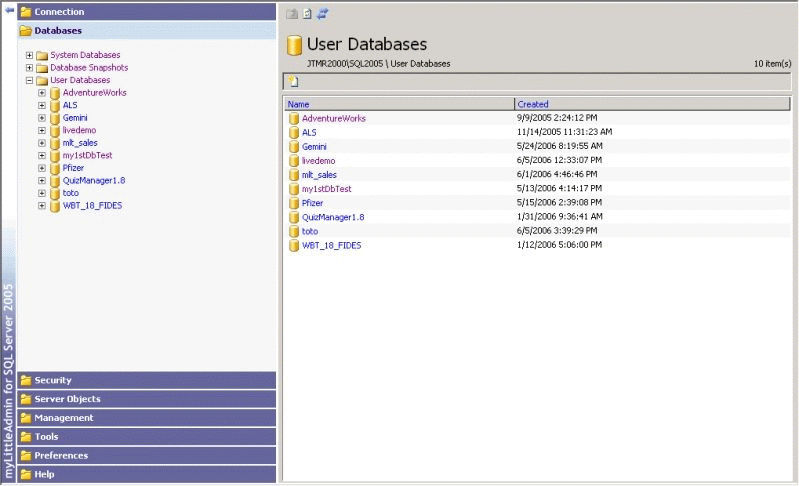The image size is (799, 486).
Task: Open the mlt_sales link in the list
Action: click(x=319, y=175)
